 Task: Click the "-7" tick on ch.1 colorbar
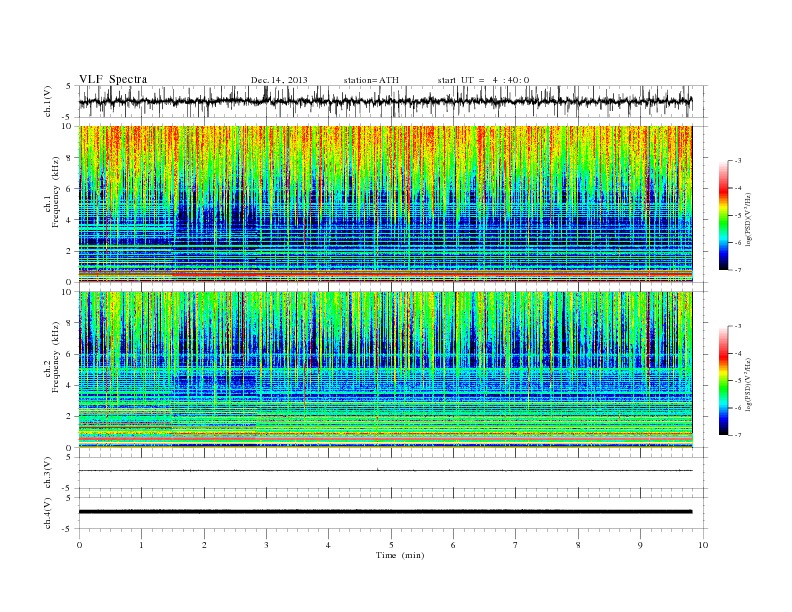pos(738,270)
